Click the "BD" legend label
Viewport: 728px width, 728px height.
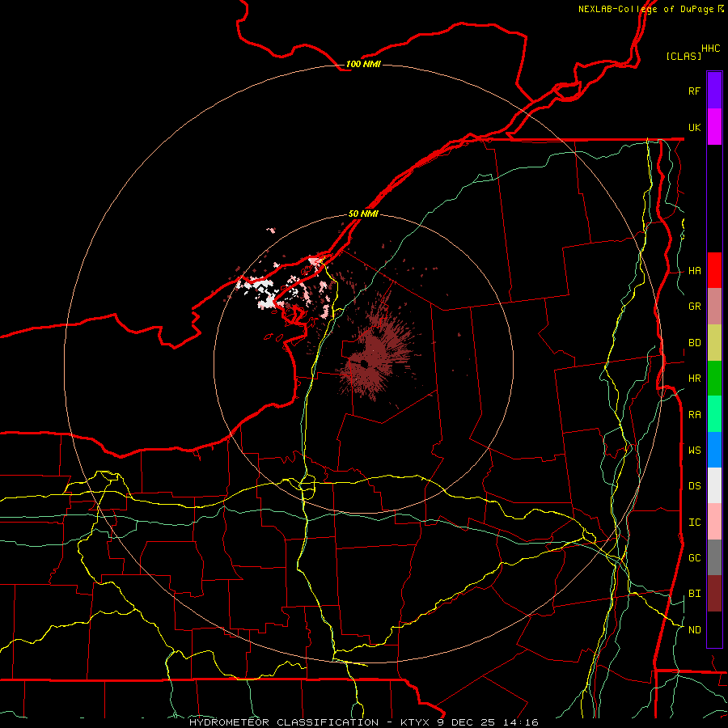pos(694,343)
